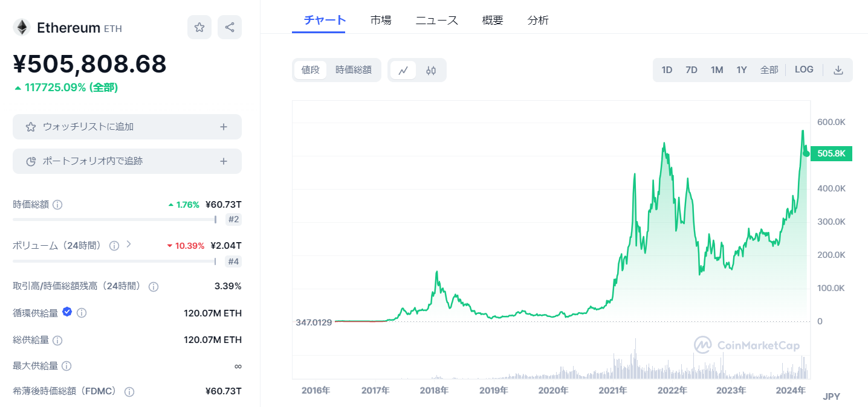Show info for 最大供給量
Screen dimensions: 868x407
click(66, 366)
